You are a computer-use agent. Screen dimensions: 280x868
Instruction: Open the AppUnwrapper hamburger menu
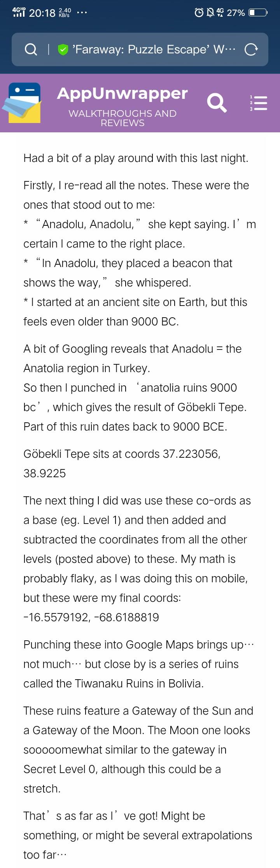pyautogui.click(x=259, y=103)
